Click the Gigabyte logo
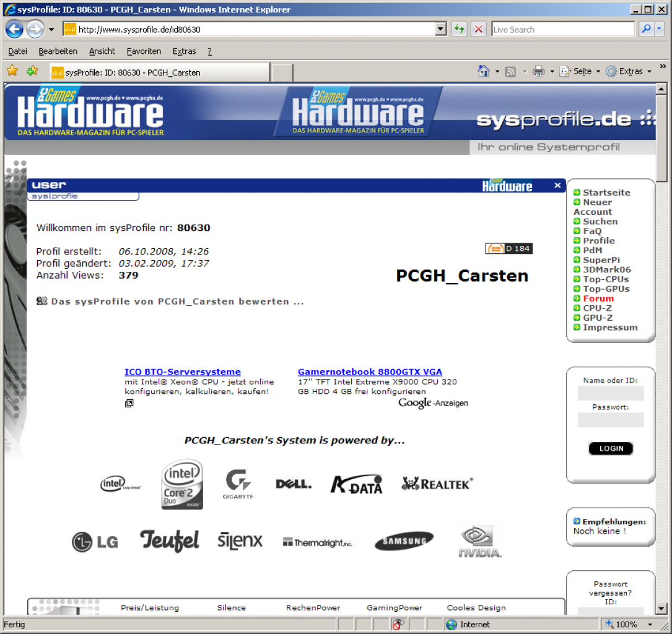The height and width of the screenshot is (634, 672). pos(238,485)
